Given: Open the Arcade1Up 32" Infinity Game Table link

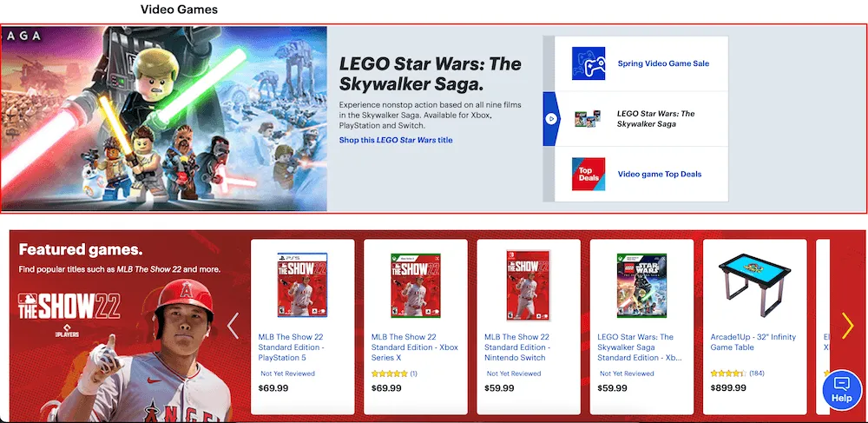Looking at the screenshot, I should pos(753,342).
